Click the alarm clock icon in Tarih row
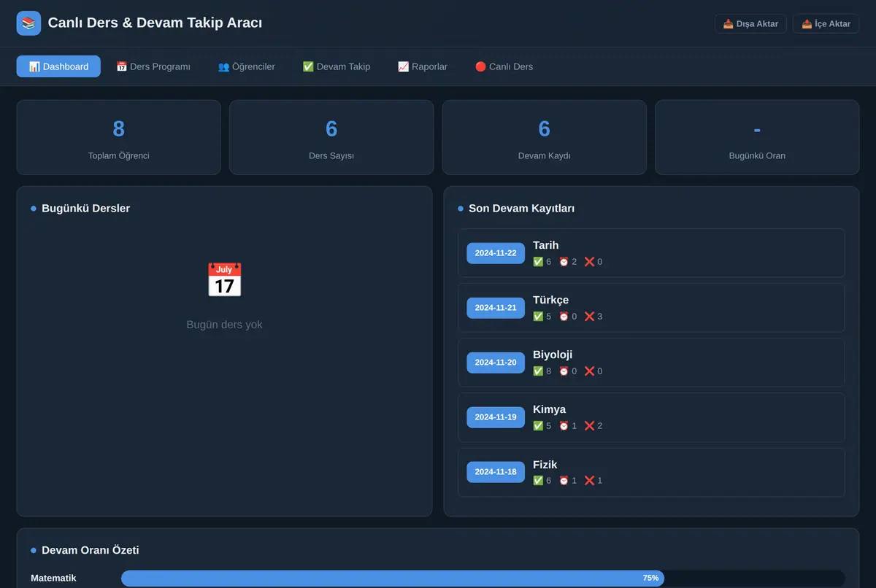 click(x=564, y=262)
